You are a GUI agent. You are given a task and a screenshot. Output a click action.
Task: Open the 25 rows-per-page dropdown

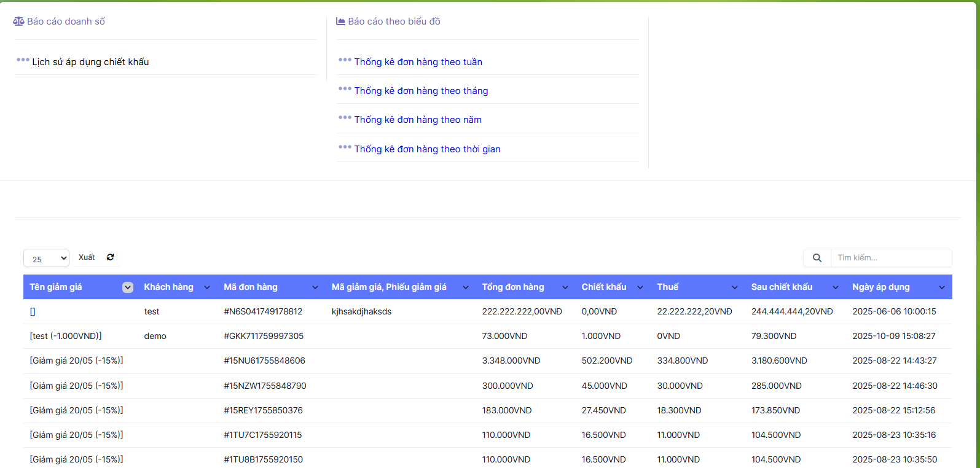coord(46,259)
